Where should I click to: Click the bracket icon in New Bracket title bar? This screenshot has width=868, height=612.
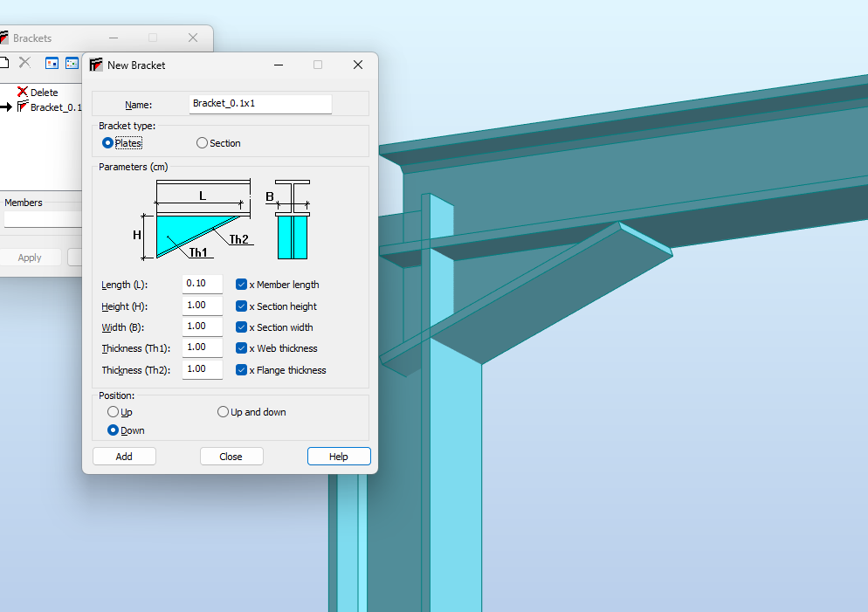tap(96, 65)
